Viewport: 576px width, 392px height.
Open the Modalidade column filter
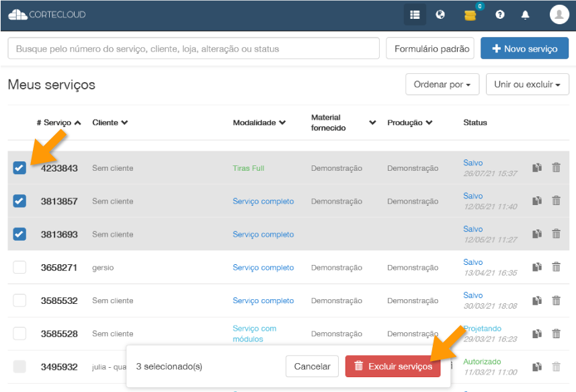259,123
